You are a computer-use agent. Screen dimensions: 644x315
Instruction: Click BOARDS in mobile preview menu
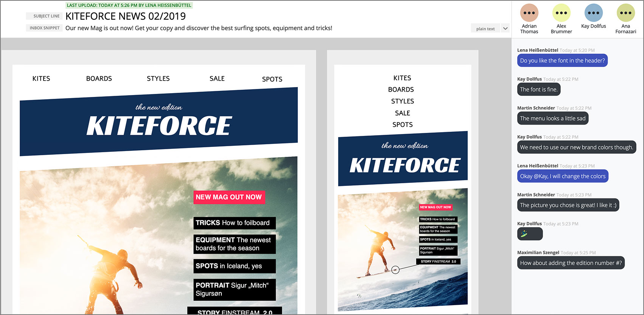[401, 90]
